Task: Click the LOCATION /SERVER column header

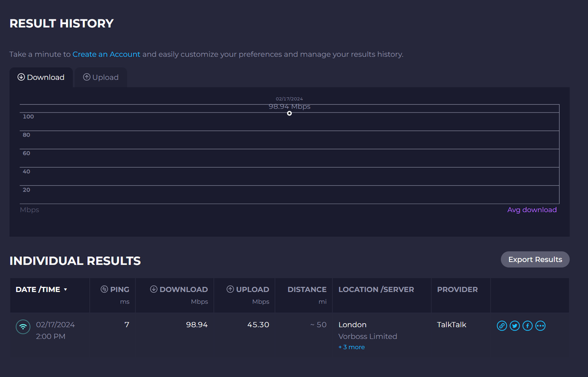Action: coord(376,289)
